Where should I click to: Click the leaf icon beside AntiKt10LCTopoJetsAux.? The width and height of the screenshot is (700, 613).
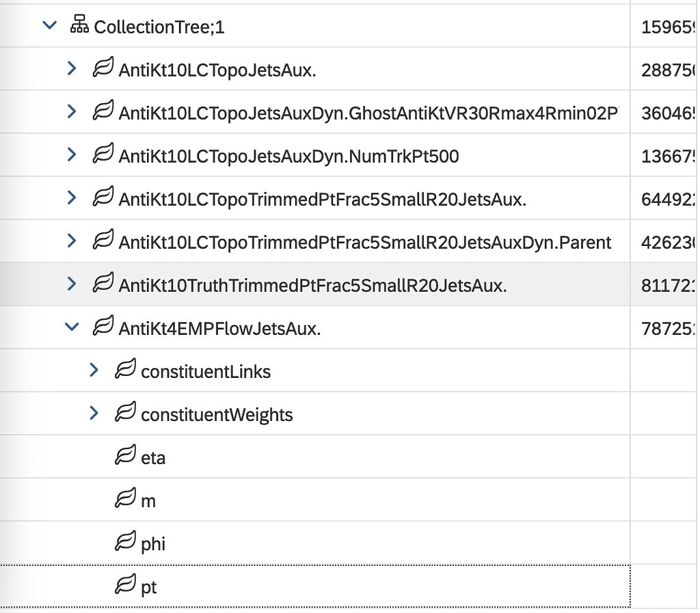pos(103,68)
